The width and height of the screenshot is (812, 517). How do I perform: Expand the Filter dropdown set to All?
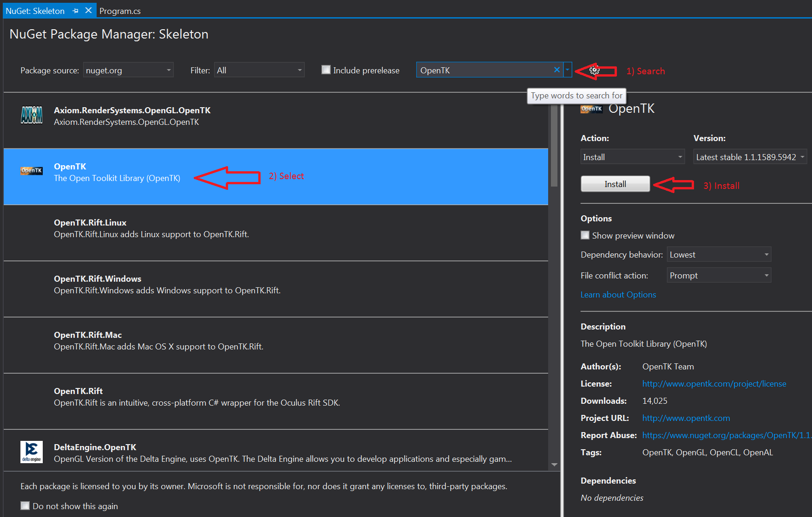tap(259, 70)
